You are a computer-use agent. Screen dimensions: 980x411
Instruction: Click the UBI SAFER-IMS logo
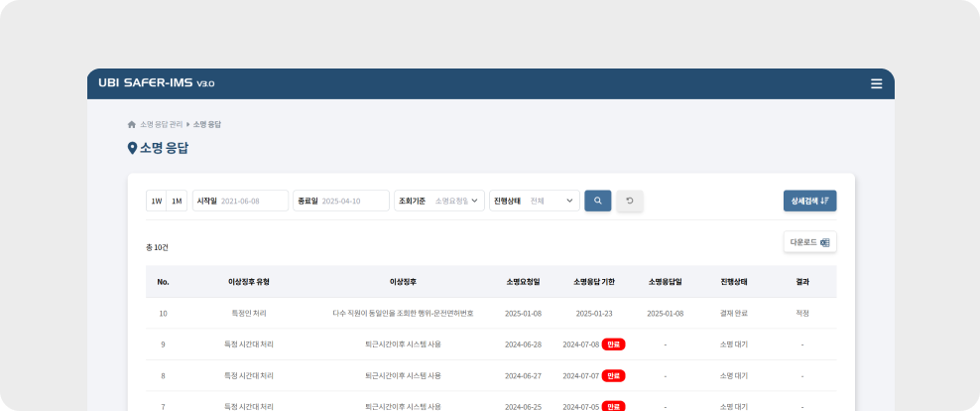[x=157, y=83]
